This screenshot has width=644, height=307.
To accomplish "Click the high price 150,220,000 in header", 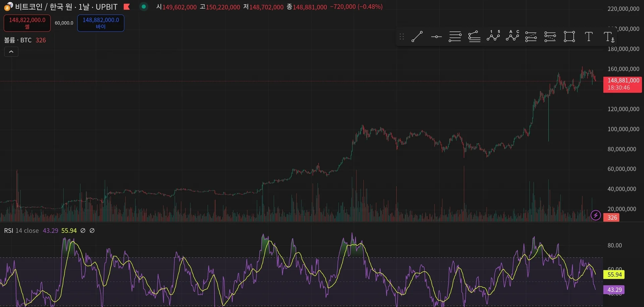I will (223, 7).
